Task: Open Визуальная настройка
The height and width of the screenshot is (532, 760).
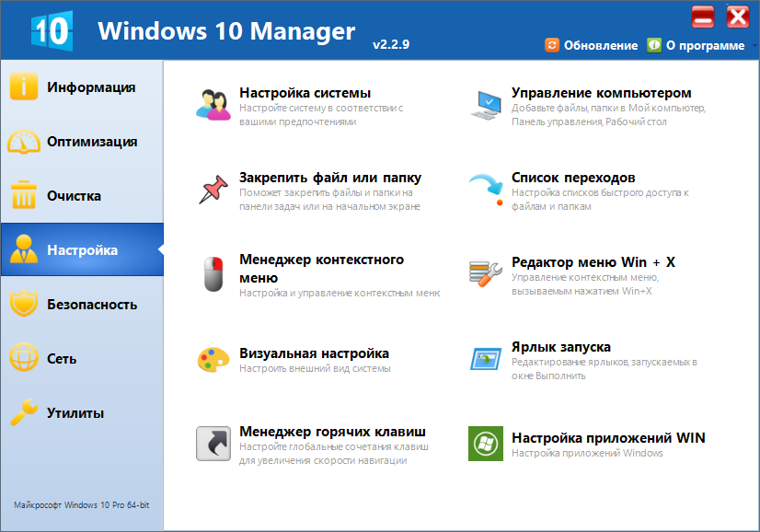Action: tap(314, 353)
